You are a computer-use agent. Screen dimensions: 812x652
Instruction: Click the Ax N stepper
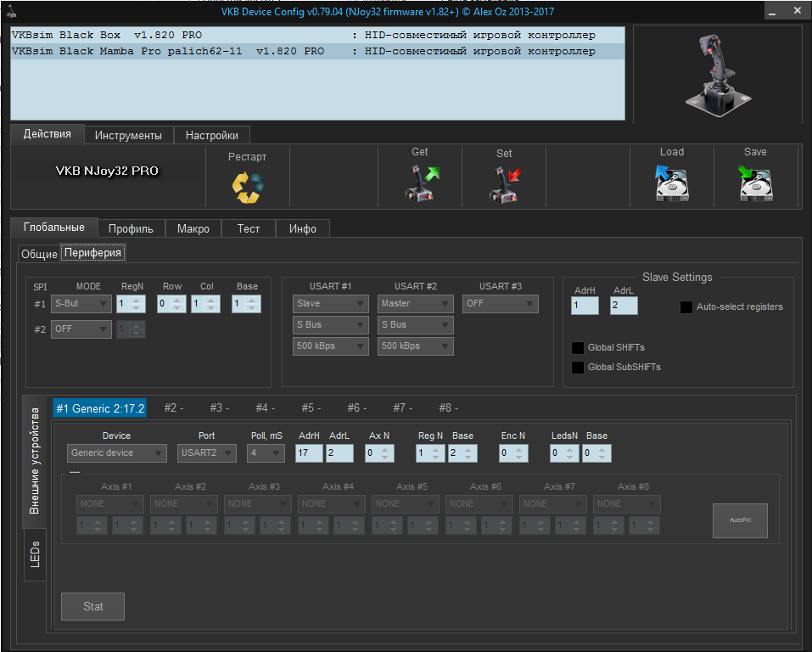pyautogui.click(x=379, y=453)
